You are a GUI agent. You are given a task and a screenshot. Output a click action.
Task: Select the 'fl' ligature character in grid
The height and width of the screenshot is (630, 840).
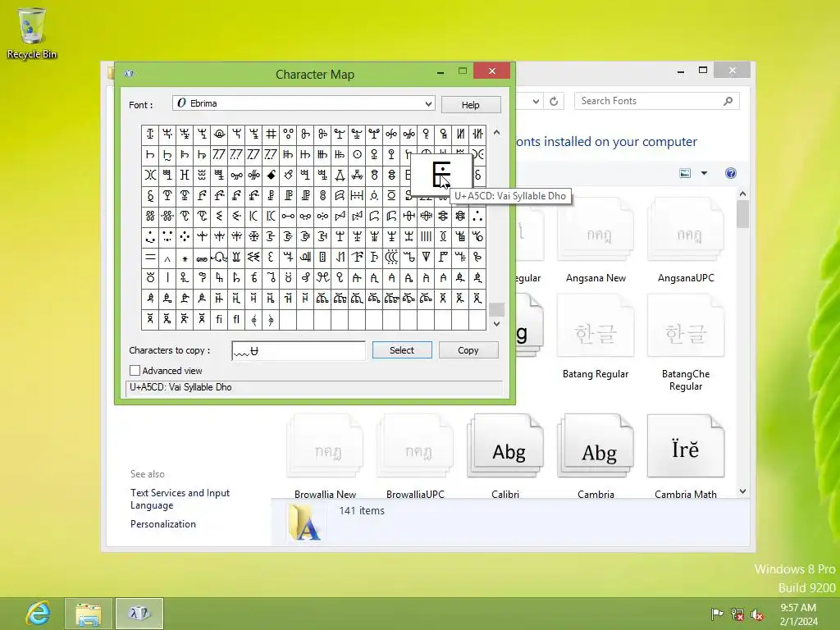pyautogui.click(x=235, y=319)
